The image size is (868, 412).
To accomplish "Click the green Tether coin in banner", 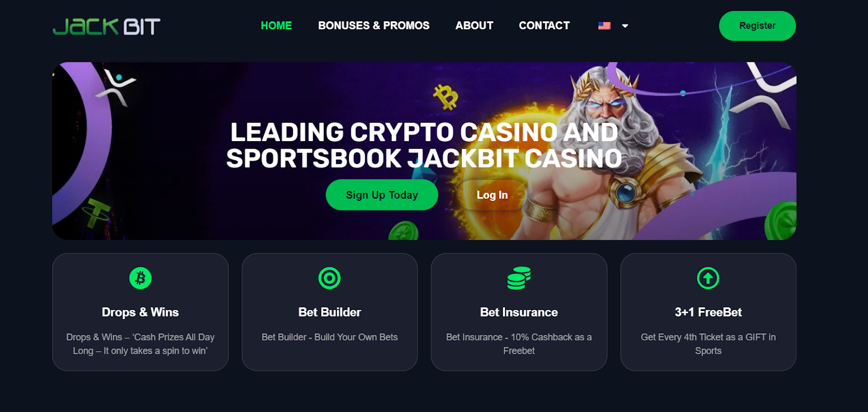I will click(x=97, y=213).
